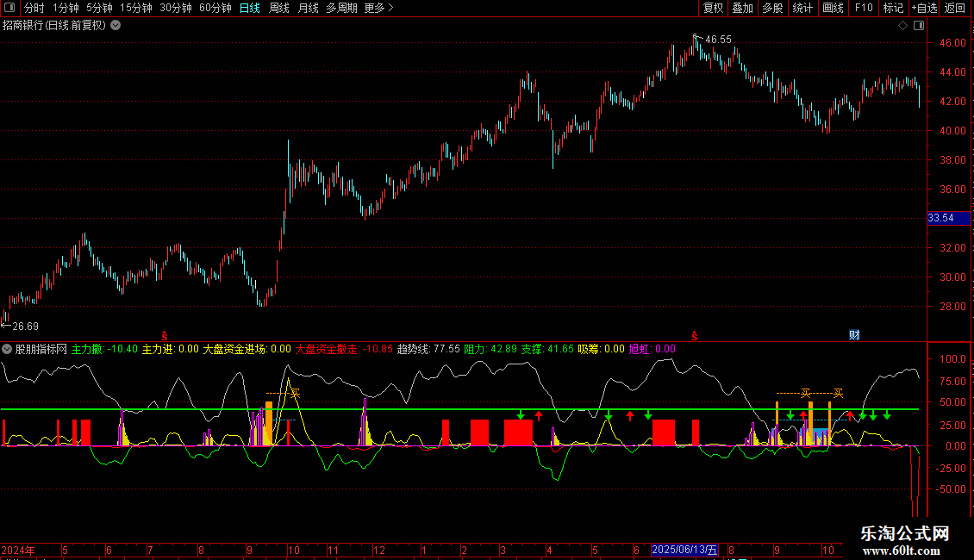Screen dimensions: 974x560
Task: Click the 标记 mark button
Action: [x=893, y=8]
